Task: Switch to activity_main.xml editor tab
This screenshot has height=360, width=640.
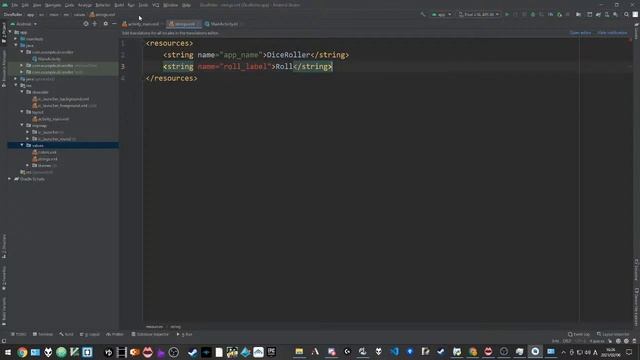Action: (x=141, y=24)
